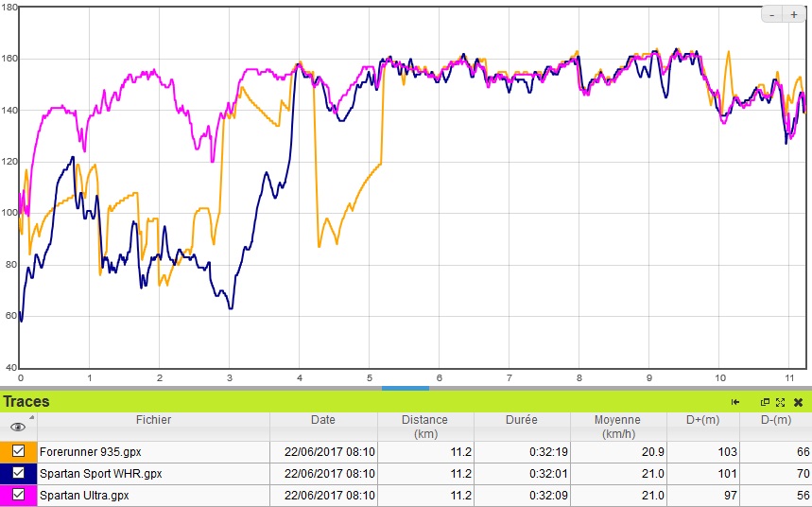
Task: Close the Traces panel
Action: 799,402
